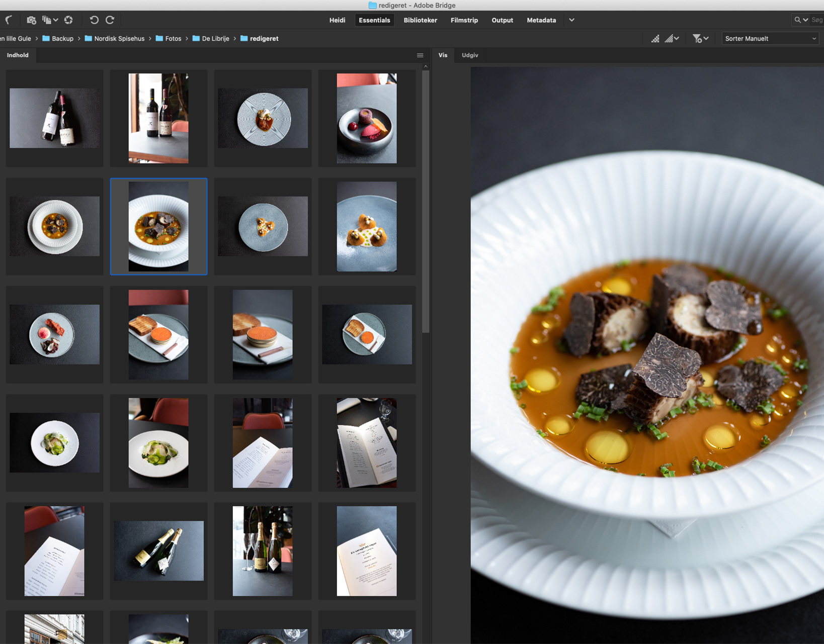Select patterned silver plate dish thumbnail
Image resolution: width=824 pixels, height=644 pixels.
tap(263, 118)
